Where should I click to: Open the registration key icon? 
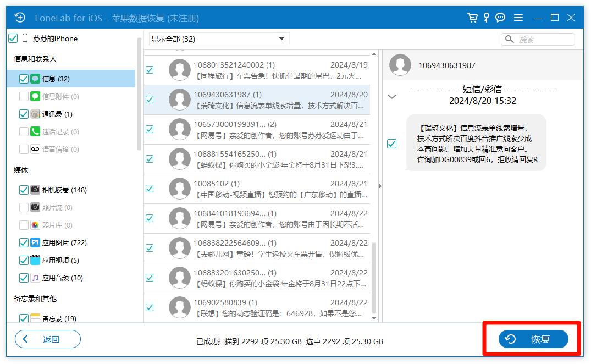[x=486, y=18]
